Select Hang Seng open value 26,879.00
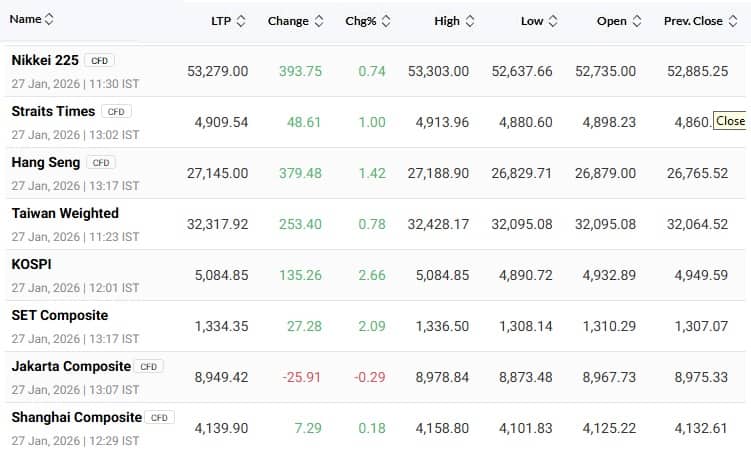 [x=605, y=173]
